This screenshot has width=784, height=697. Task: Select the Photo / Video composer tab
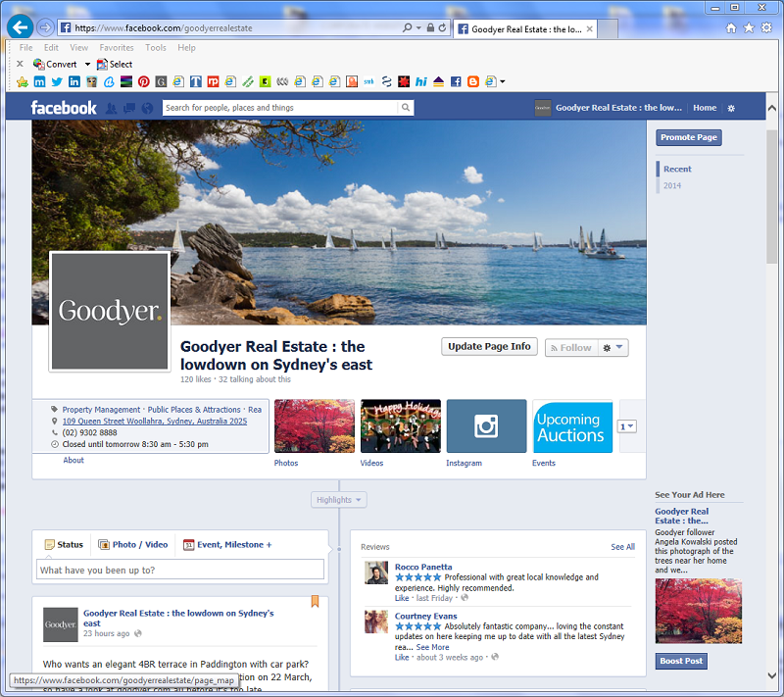tap(133, 544)
